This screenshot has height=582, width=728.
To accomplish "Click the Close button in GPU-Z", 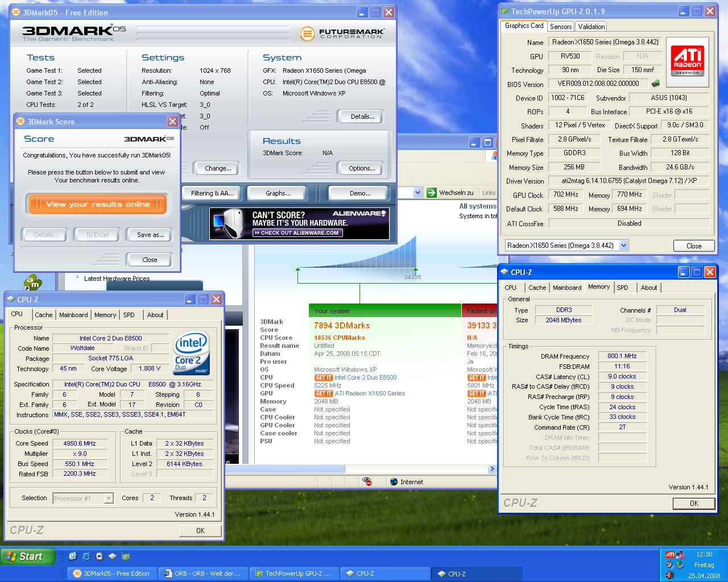I will tap(693, 246).
